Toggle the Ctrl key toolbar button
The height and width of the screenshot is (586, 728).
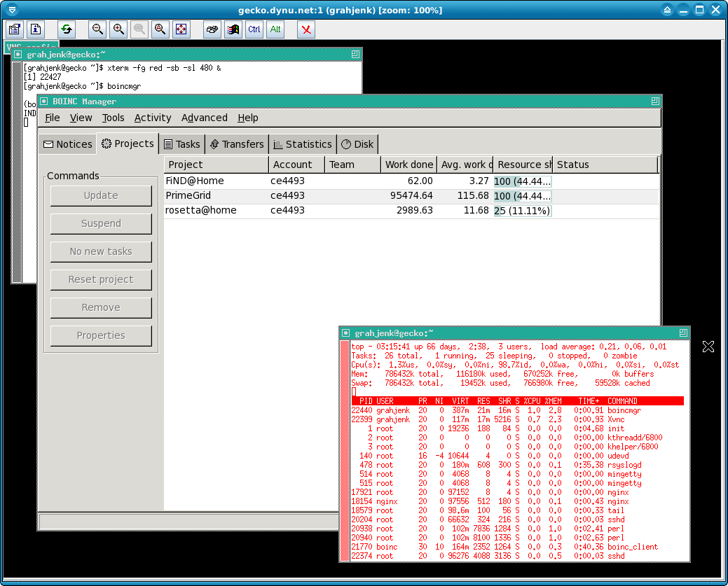[x=254, y=29]
